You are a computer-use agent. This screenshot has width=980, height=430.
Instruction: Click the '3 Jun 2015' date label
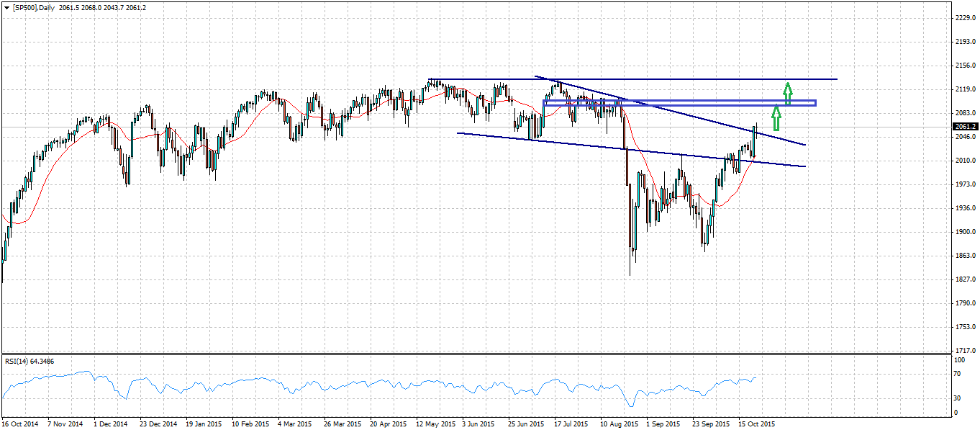coord(478,424)
